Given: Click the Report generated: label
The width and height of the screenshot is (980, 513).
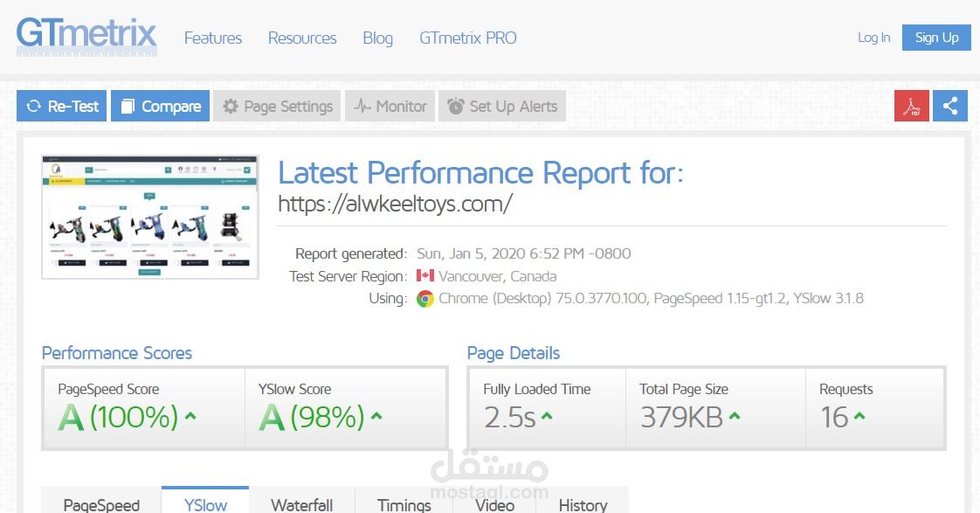Looking at the screenshot, I should click(351, 253).
